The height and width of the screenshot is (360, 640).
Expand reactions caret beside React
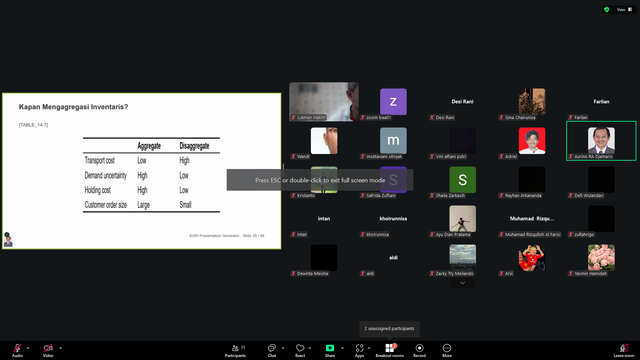tap(309, 348)
